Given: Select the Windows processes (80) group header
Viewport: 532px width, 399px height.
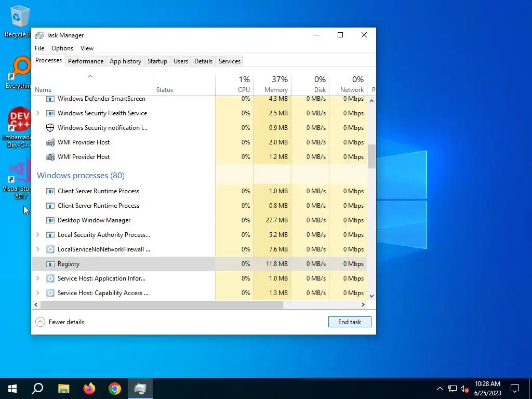Looking at the screenshot, I should 81,176.
